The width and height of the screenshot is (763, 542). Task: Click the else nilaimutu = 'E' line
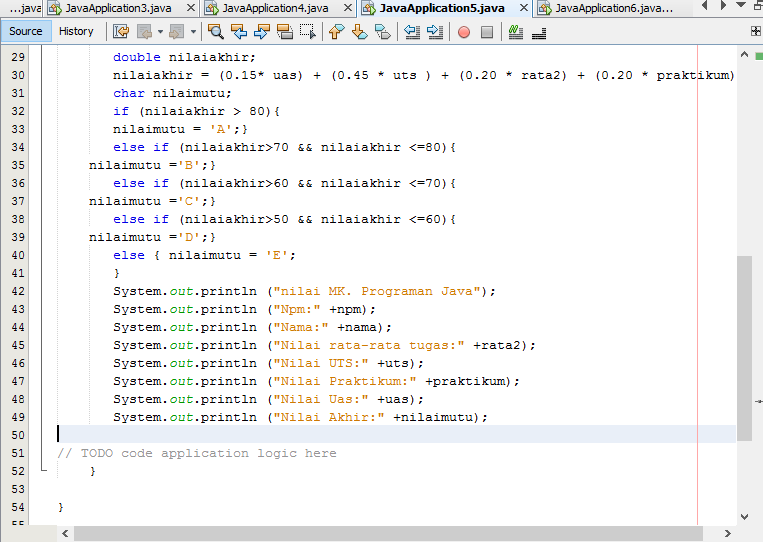[204, 255]
